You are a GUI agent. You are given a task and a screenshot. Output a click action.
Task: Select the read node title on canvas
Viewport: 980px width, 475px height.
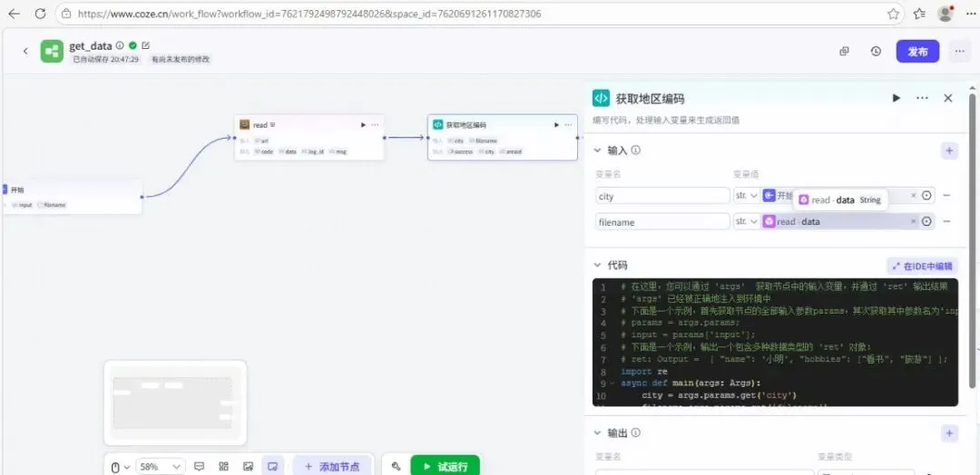tap(260, 125)
